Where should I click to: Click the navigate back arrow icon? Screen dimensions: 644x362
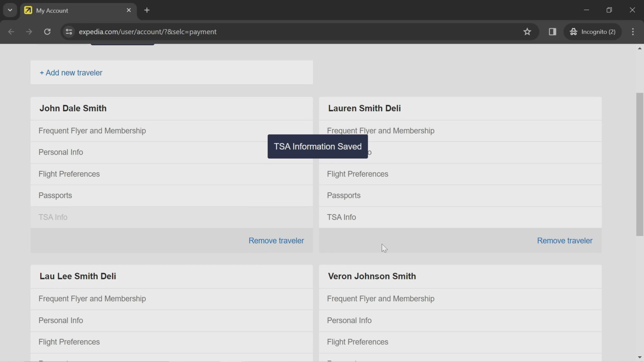(11, 31)
